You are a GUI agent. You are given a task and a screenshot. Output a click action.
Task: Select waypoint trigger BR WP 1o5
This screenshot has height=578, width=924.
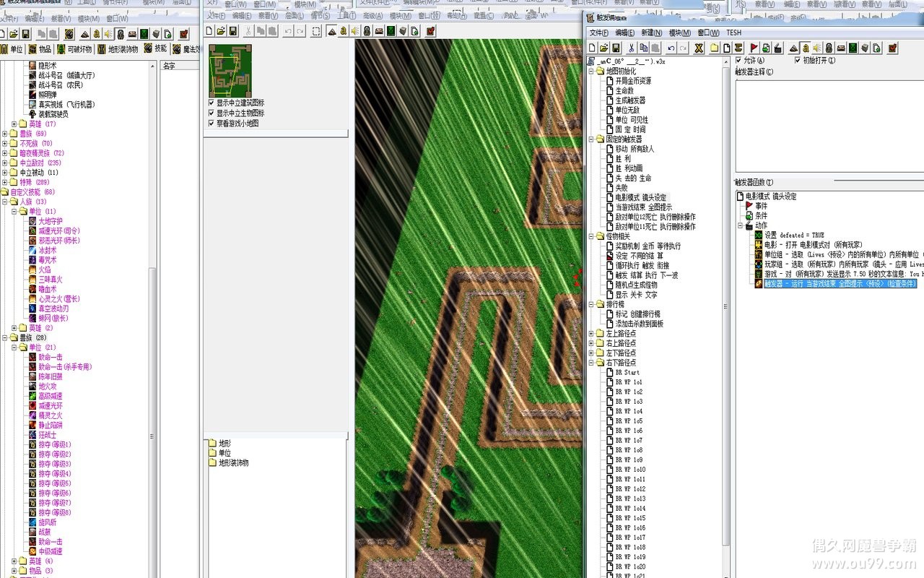click(629, 420)
